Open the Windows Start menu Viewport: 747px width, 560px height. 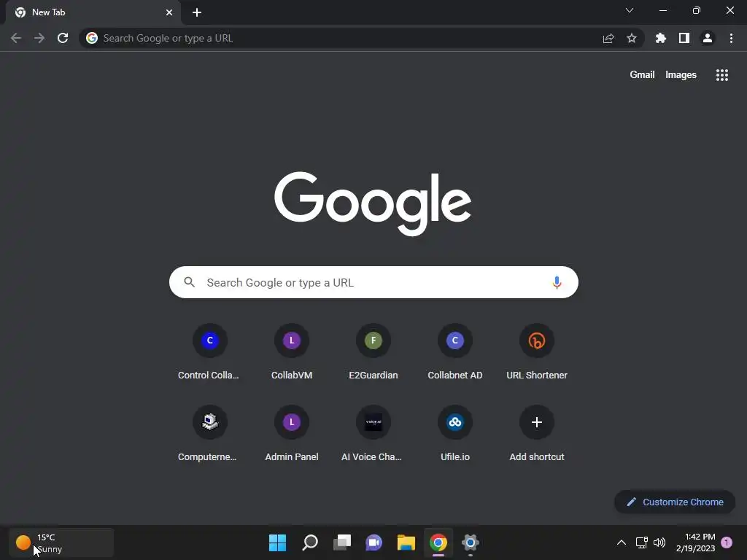277,542
